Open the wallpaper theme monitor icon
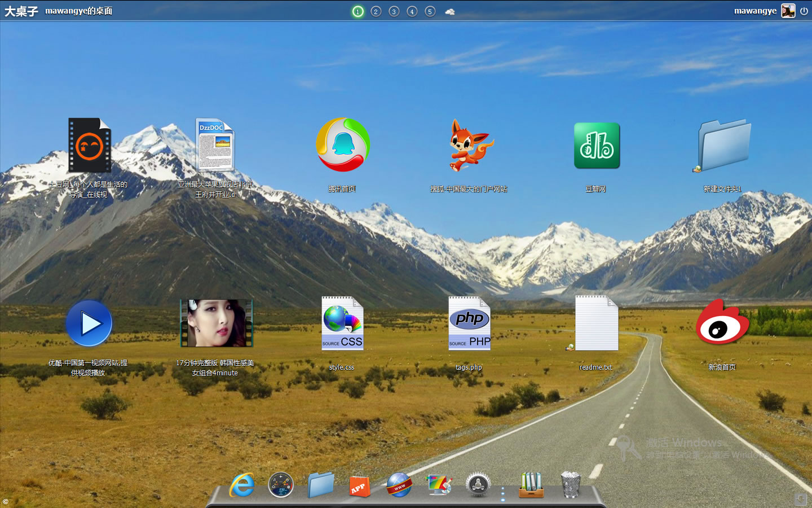This screenshot has height=508, width=812. [439, 484]
